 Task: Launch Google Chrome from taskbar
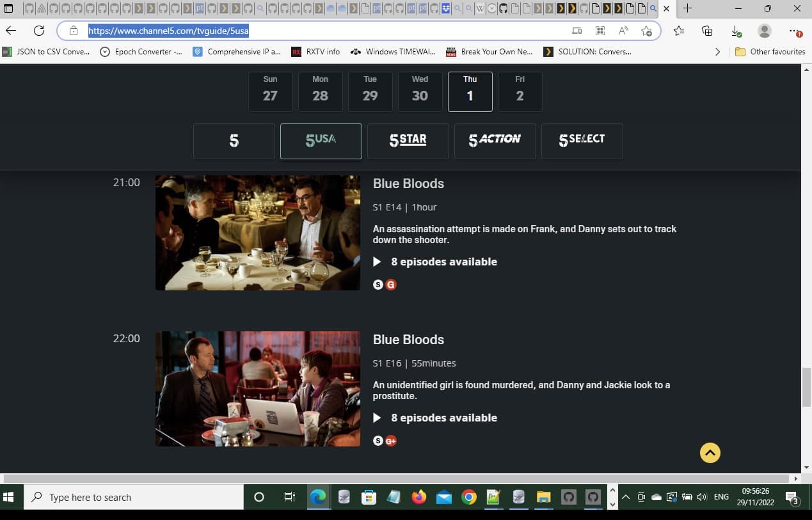point(469,497)
